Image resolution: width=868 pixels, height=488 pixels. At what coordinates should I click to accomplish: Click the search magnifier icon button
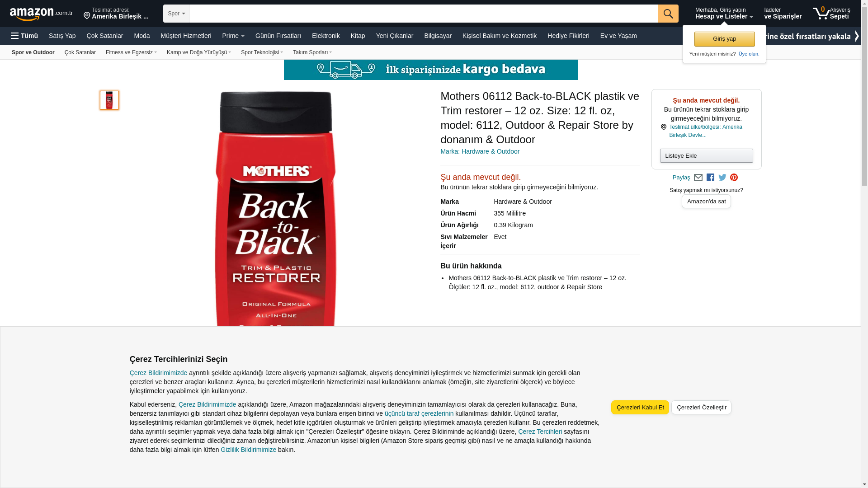click(668, 14)
